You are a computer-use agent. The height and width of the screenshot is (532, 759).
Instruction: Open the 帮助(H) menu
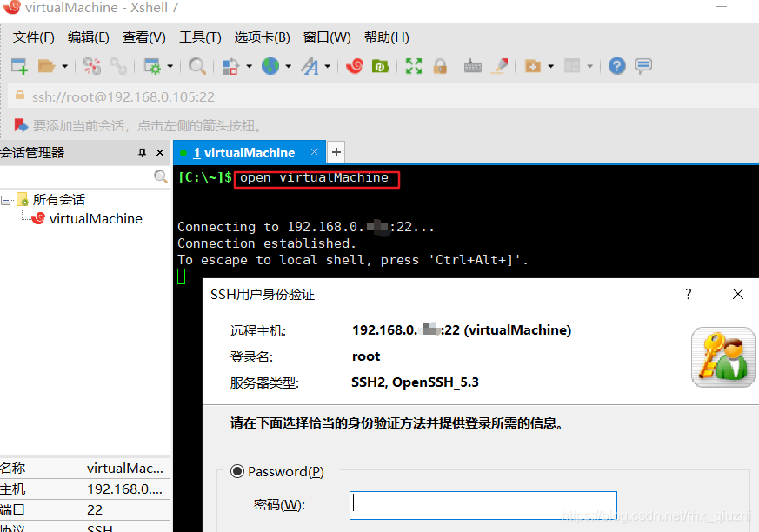(x=387, y=37)
